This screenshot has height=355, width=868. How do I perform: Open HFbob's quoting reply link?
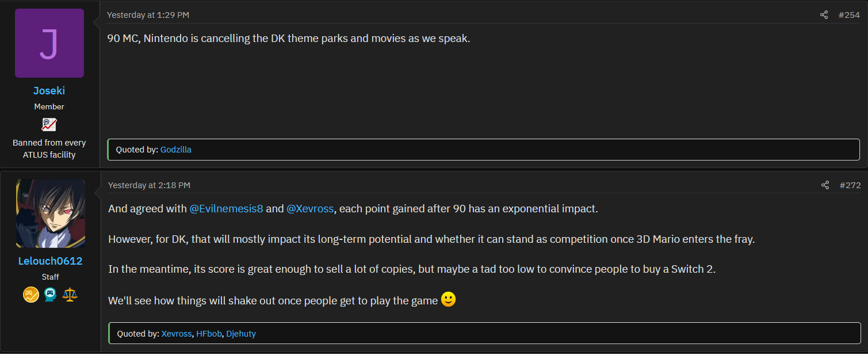pyautogui.click(x=209, y=334)
